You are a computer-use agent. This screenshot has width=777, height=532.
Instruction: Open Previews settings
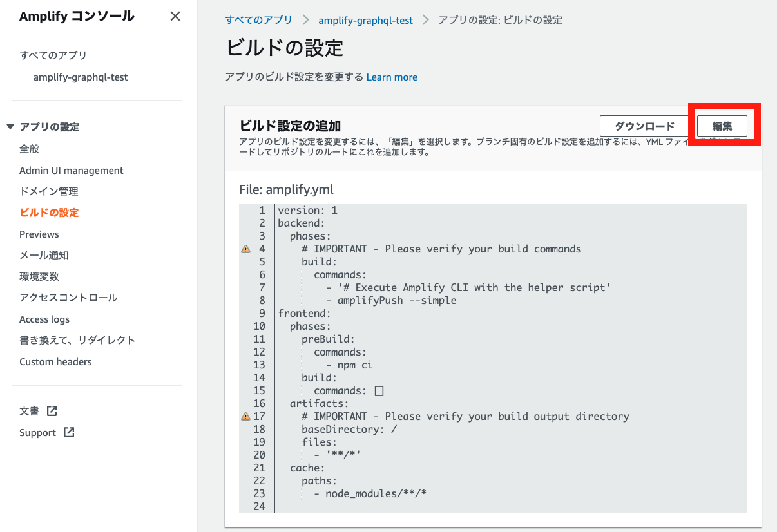point(39,234)
